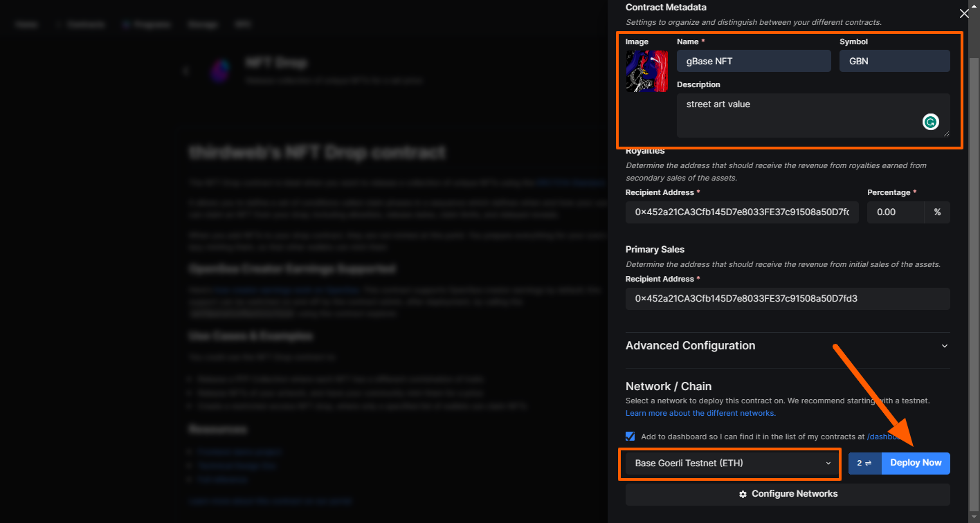Click the 2 transactions indicator button
The image size is (980, 523).
[865, 464]
